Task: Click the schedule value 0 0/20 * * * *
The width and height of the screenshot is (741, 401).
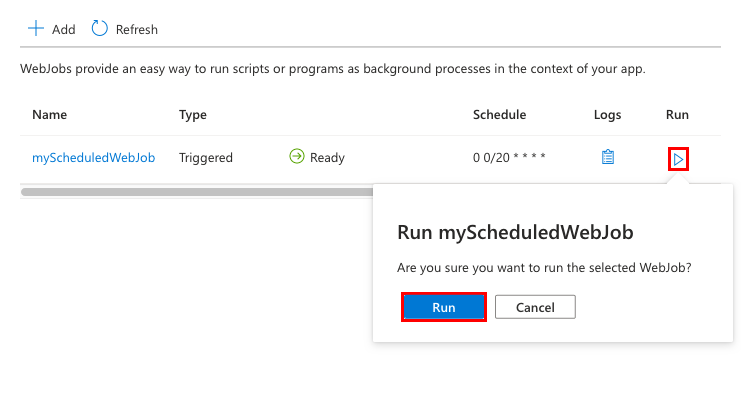Action: click(509, 158)
